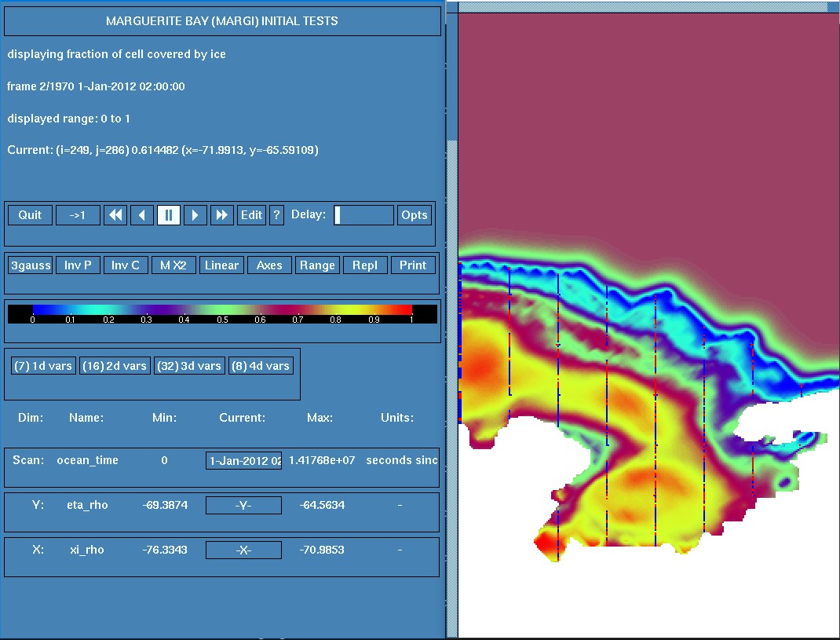Switch the Linear scaling transform button
This screenshot has height=640, width=840.
click(x=221, y=265)
